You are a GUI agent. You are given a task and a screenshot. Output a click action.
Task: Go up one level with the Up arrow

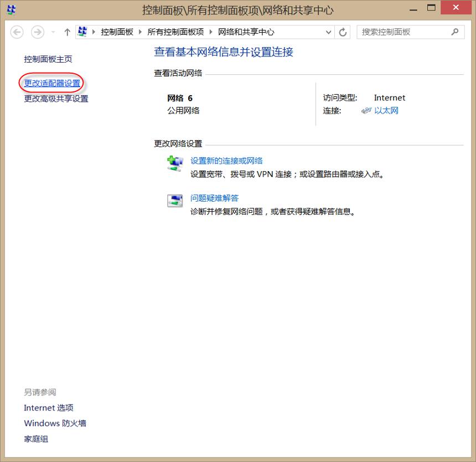68,32
